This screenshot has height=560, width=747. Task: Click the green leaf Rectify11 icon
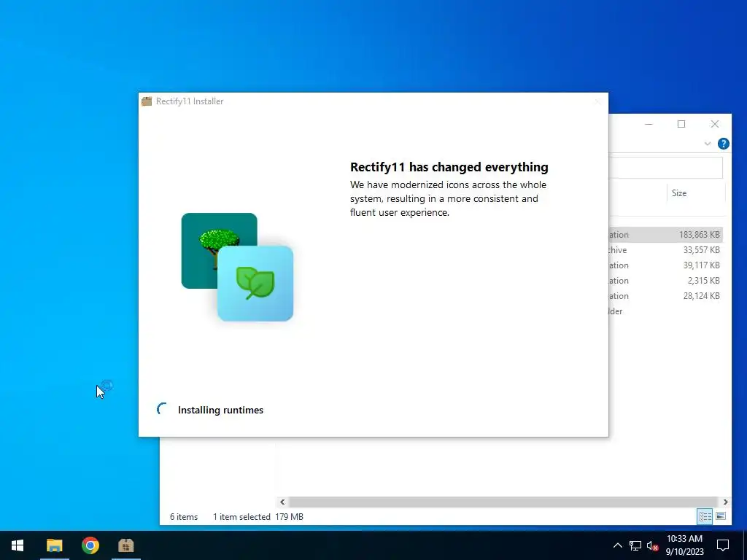255,284
